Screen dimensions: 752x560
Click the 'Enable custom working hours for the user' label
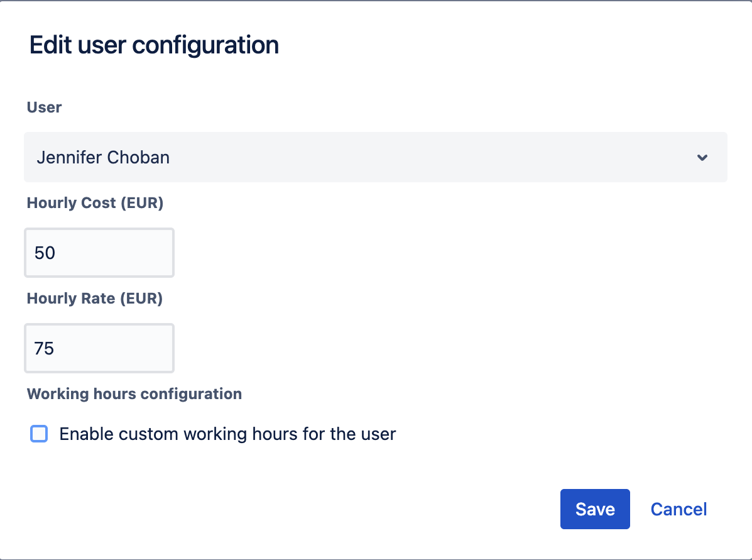pos(227,434)
